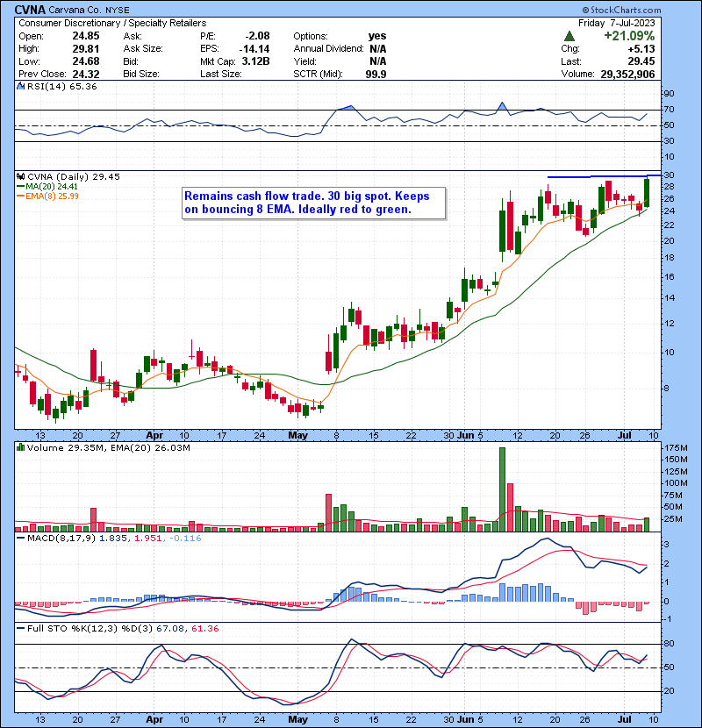Click the EPS value -14.14

(x=254, y=48)
